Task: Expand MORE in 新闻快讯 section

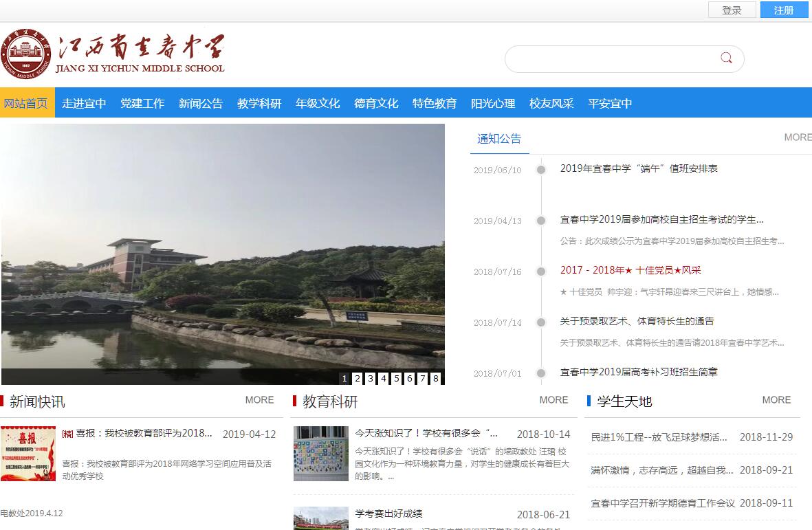Action: (x=259, y=400)
